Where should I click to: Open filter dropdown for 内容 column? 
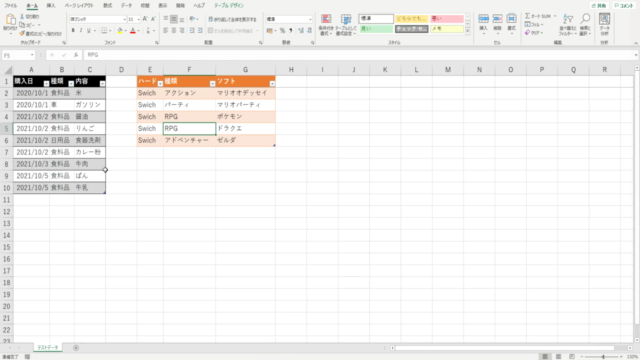(102, 84)
